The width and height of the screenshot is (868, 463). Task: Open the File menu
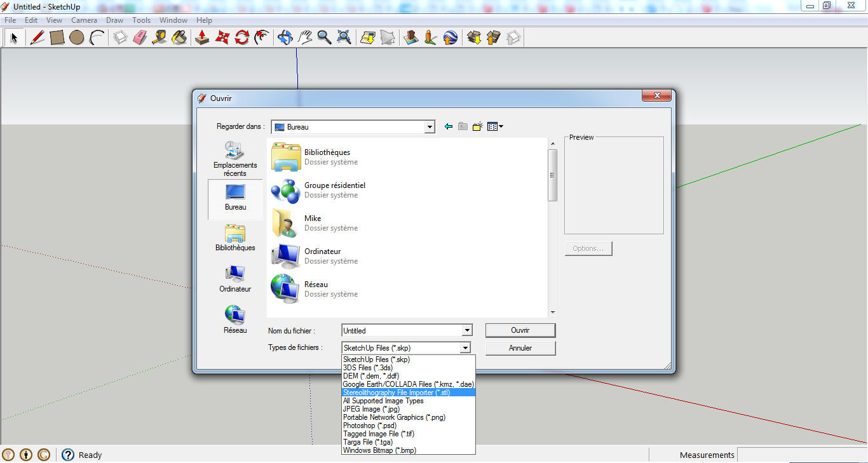[x=10, y=20]
